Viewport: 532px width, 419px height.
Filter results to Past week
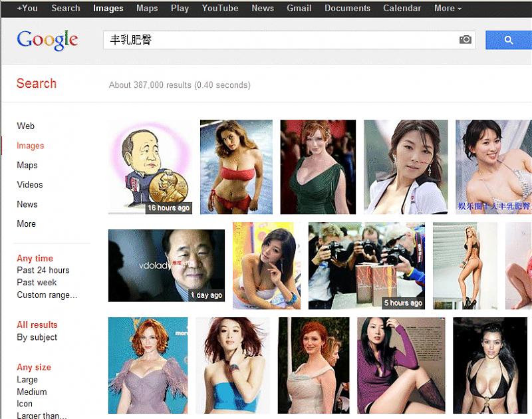tap(37, 282)
